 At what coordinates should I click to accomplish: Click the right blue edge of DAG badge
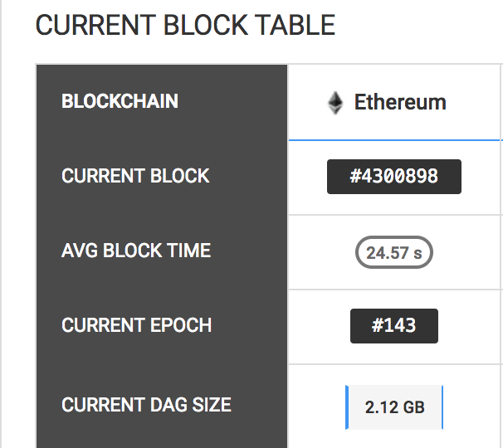[442, 407]
